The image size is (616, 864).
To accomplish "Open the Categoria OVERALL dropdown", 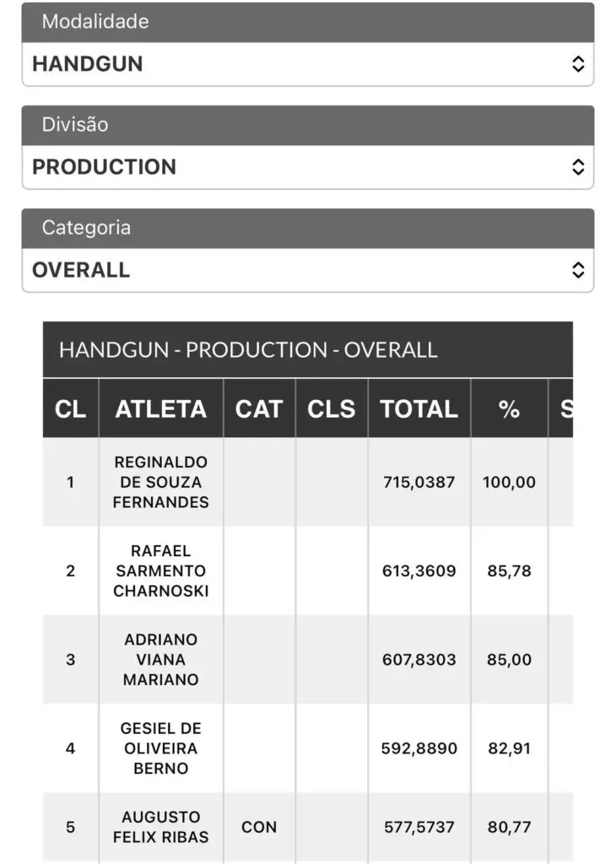I will (x=307, y=270).
